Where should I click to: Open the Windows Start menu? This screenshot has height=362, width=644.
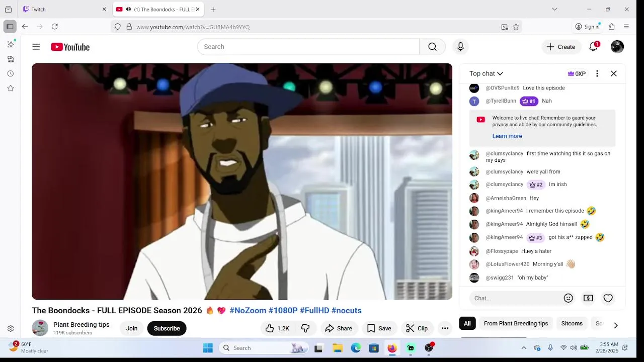(208, 348)
